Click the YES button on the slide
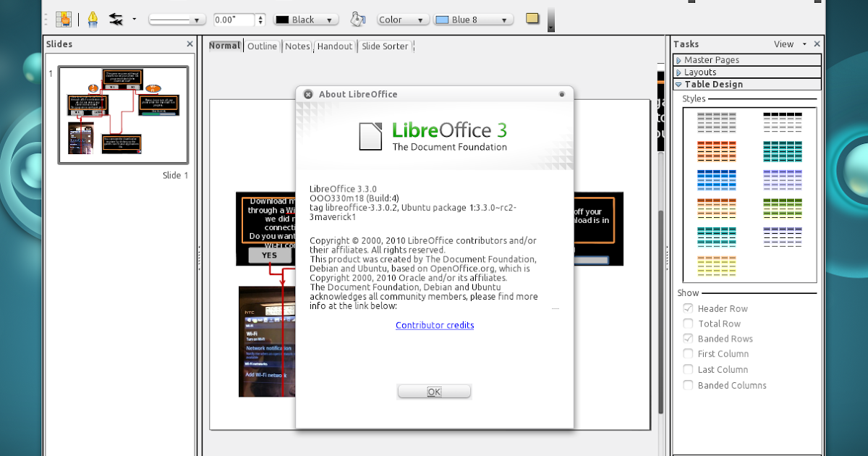This screenshot has width=868, height=456. pyautogui.click(x=269, y=256)
